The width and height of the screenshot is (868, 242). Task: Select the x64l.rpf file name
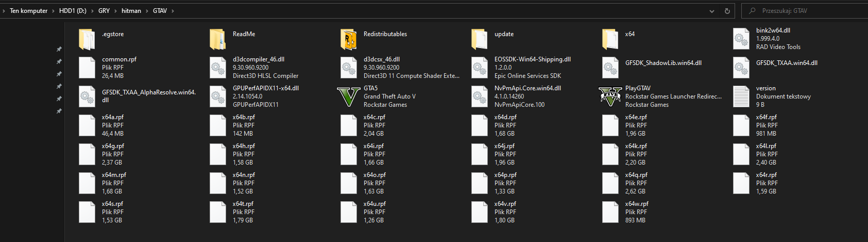[x=766, y=146]
